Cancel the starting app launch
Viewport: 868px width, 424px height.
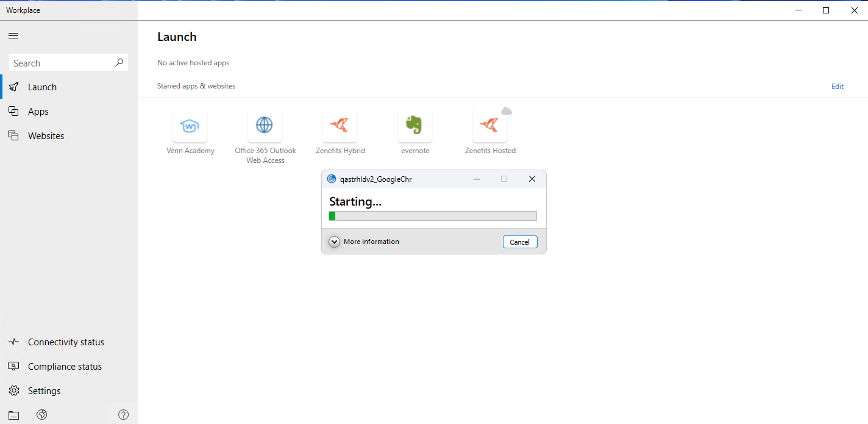(x=519, y=242)
